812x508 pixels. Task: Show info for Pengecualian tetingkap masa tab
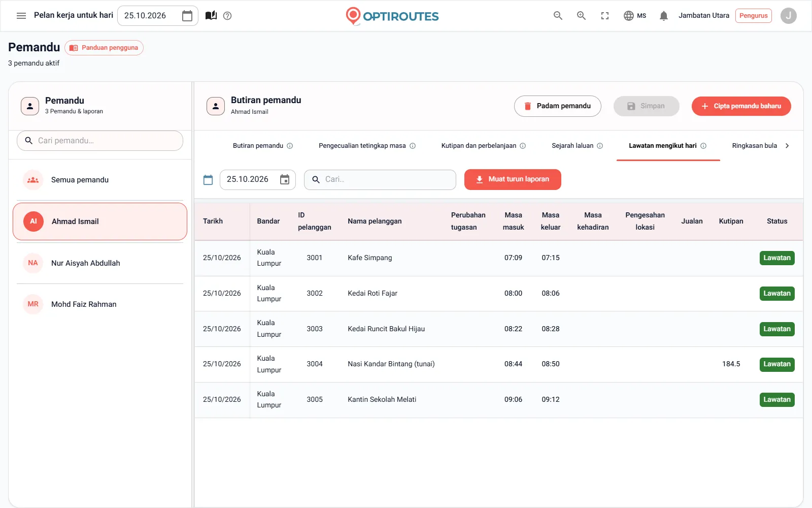[x=413, y=146]
